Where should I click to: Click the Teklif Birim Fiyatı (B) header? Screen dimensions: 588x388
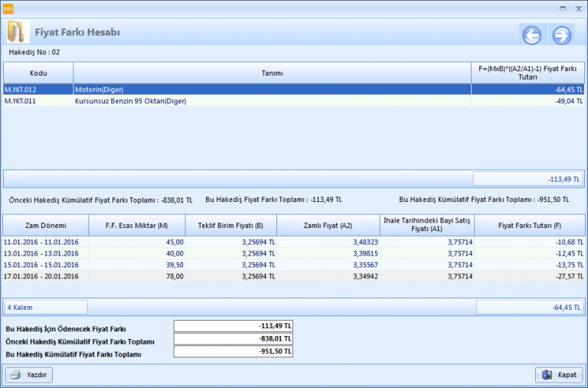tap(230, 226)
